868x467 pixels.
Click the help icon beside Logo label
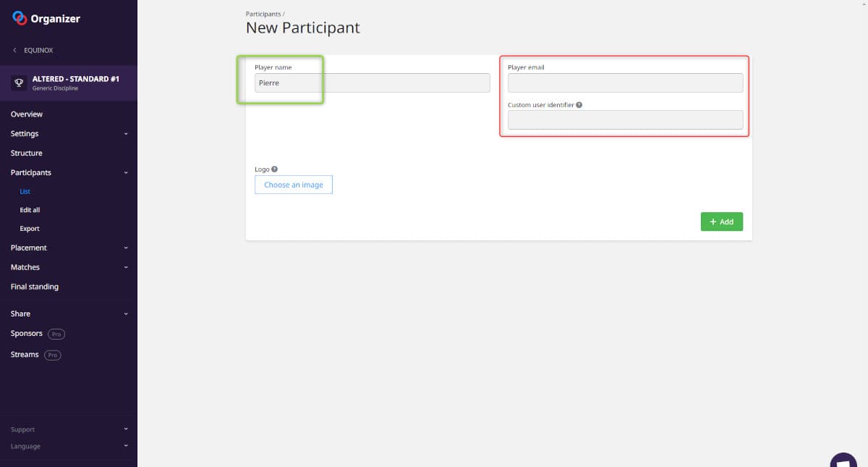click(274, 169)
